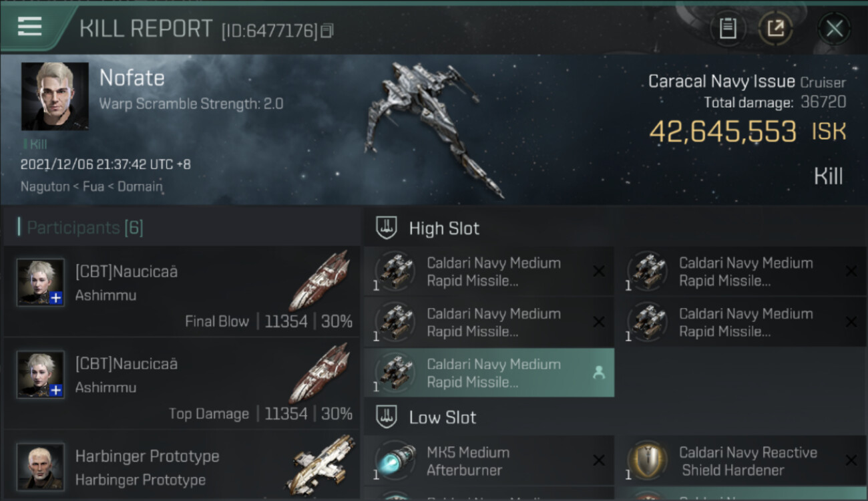Click the Harbinger Prototype ship icon

click(x=323, y=464)
